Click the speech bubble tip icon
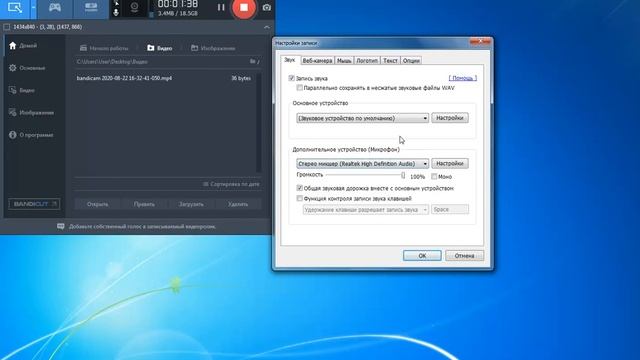 (60, 227)
